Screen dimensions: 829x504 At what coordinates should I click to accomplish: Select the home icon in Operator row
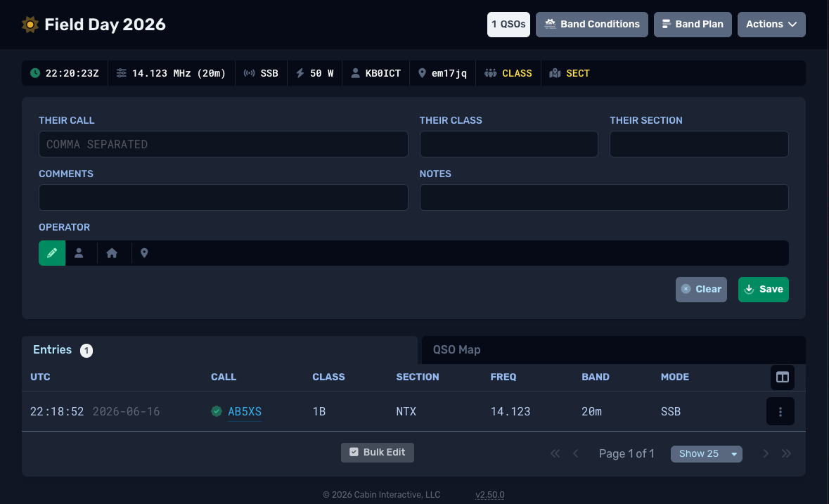(112, 253)
